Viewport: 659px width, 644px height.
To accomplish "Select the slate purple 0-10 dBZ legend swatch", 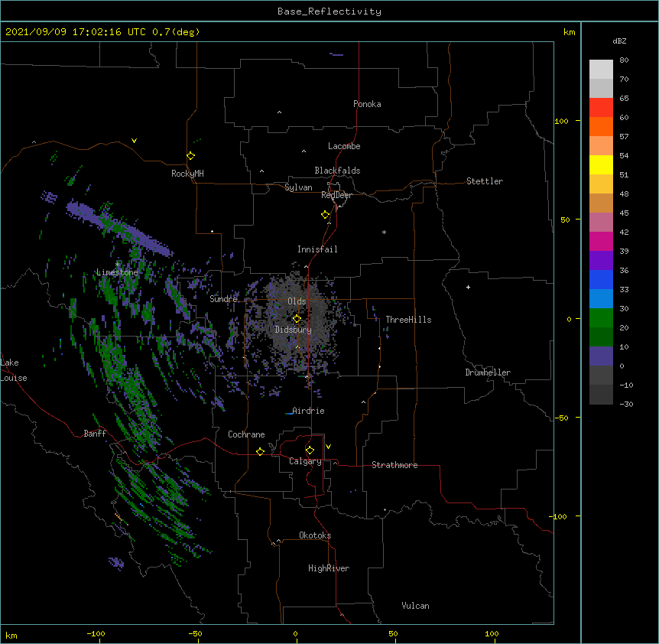I will tap(601, 356).
